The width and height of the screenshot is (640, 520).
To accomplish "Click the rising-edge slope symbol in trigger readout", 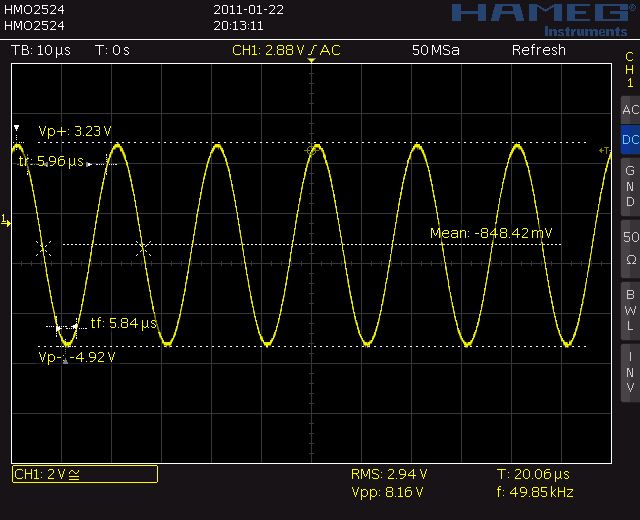I will [312, 50].
